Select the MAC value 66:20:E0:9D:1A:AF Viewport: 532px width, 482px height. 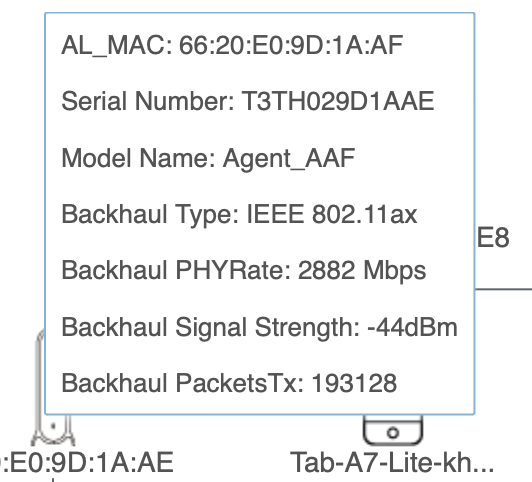(x=291, y=45)
